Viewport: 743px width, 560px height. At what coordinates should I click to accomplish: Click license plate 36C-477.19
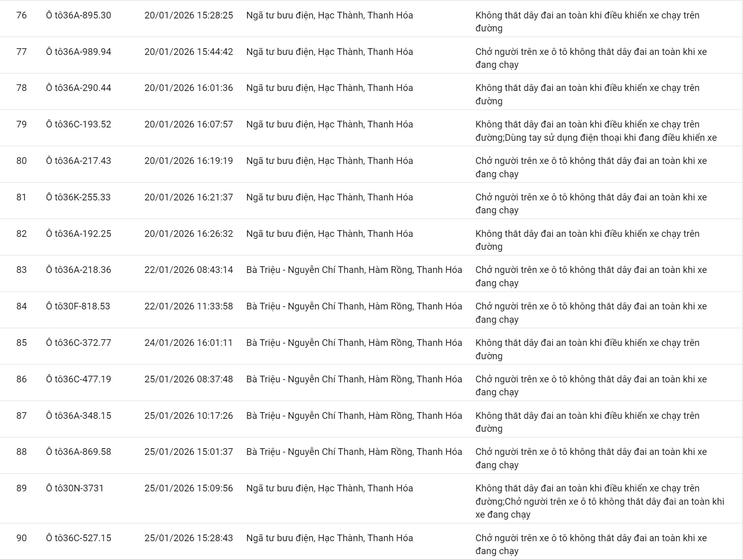point(78,379)
